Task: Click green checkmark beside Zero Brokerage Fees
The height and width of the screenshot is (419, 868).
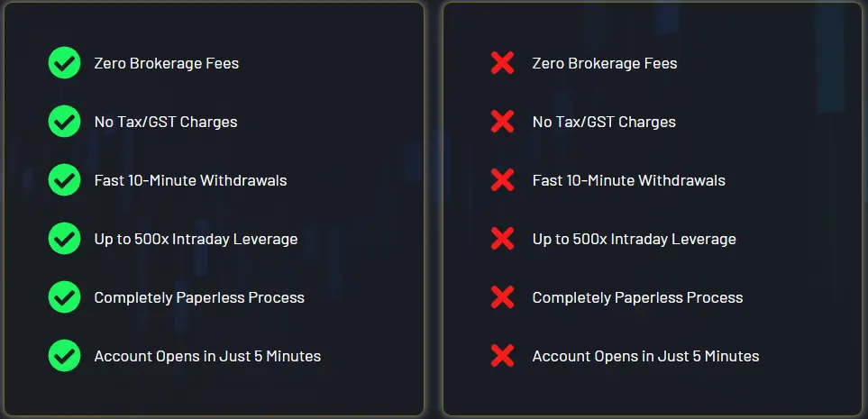Action: (x=64, y=63)
